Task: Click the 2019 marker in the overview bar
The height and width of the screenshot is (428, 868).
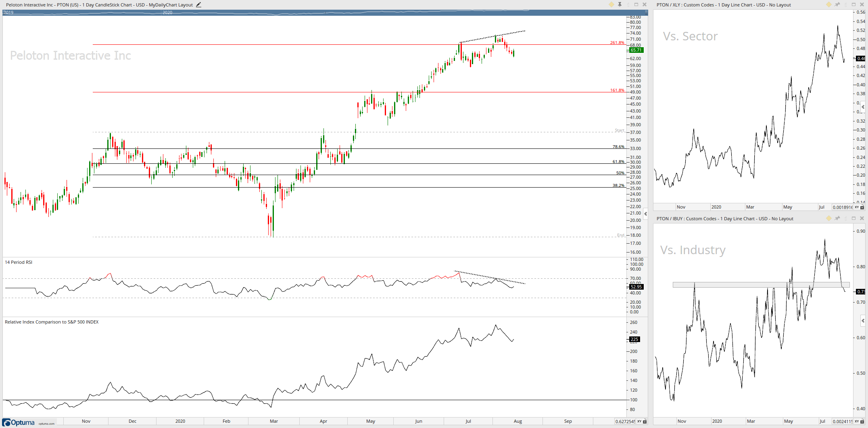Action: [8, 13]
